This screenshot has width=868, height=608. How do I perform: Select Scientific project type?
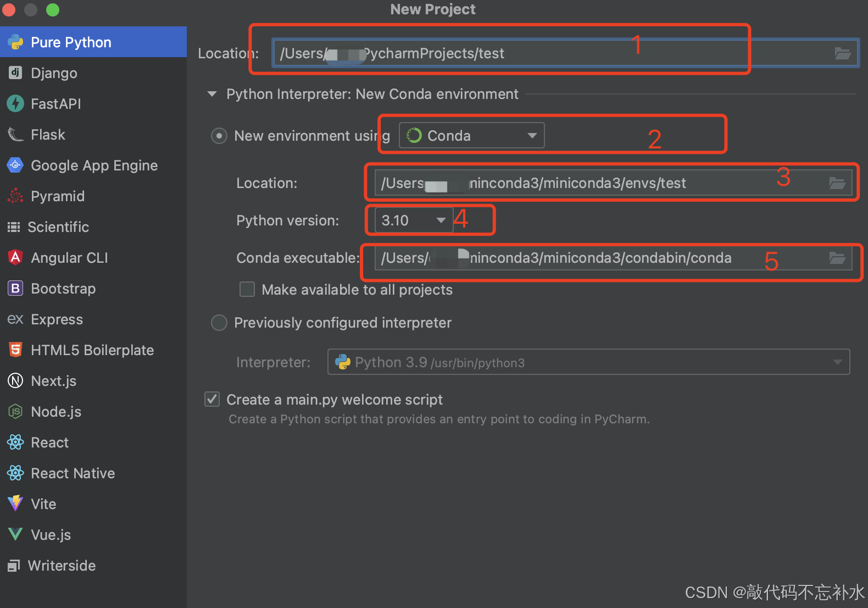pos(93,226)
